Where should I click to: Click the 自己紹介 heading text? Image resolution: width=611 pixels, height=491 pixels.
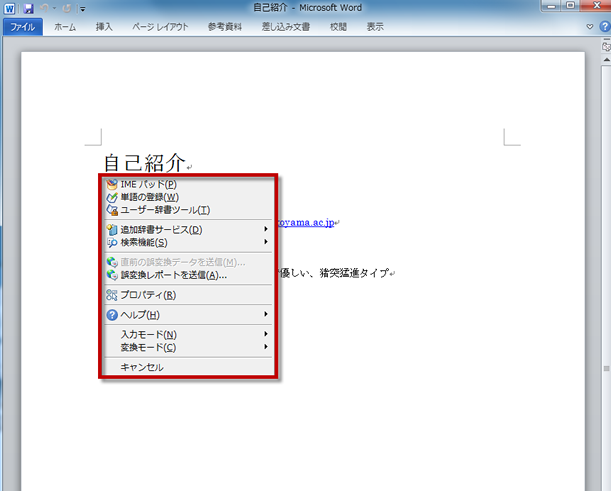145,162
